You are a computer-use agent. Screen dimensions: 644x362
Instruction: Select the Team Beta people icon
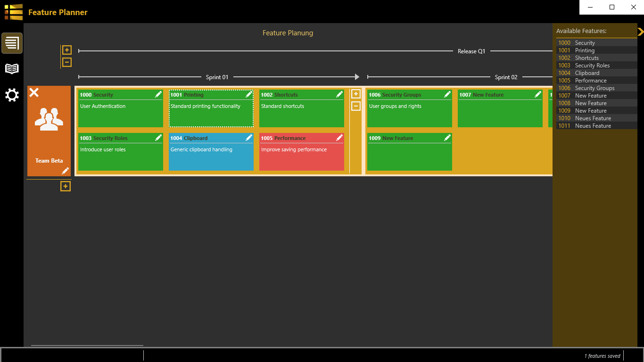pos(49,119)
